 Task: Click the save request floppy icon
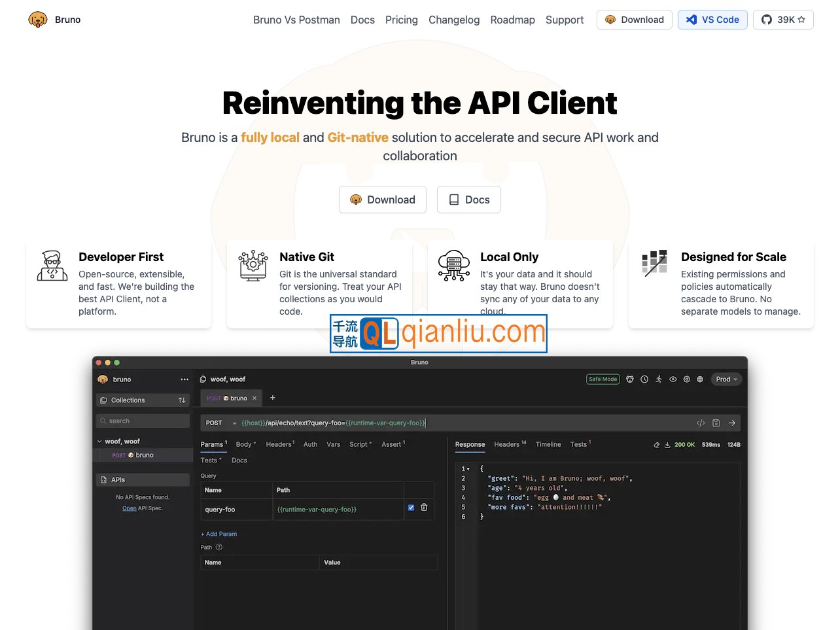716,423
